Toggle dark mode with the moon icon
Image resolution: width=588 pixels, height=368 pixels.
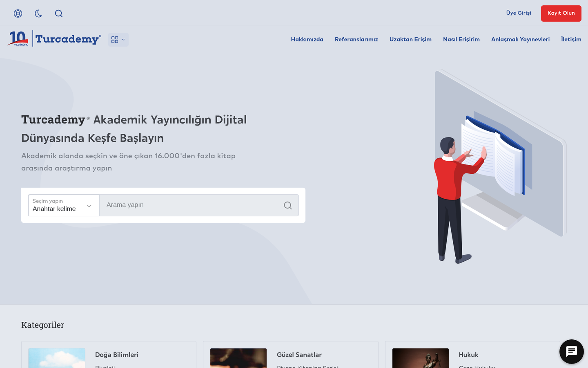[38, 13]
